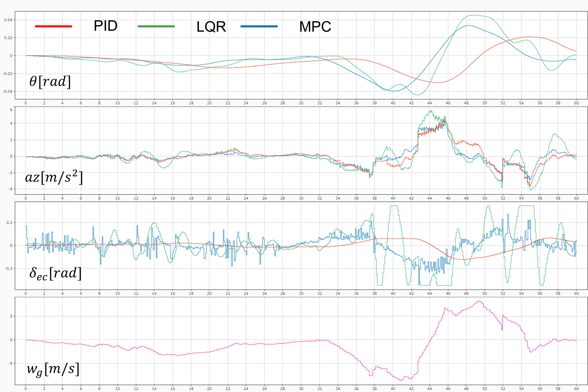Click the 0.2 y-tick on the δec plot
The image size is (588, 392).
9,223
